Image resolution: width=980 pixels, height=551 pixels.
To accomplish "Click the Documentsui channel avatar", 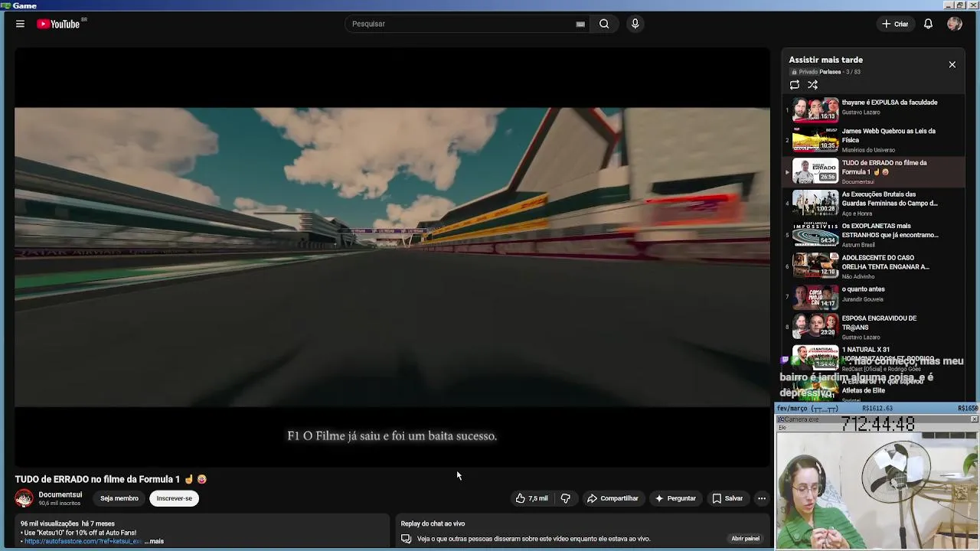I will (x=24, y=498).
